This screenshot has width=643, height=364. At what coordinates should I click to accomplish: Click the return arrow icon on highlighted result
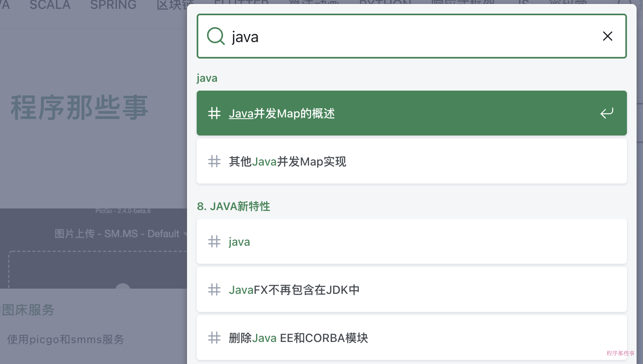pos(606,113)
